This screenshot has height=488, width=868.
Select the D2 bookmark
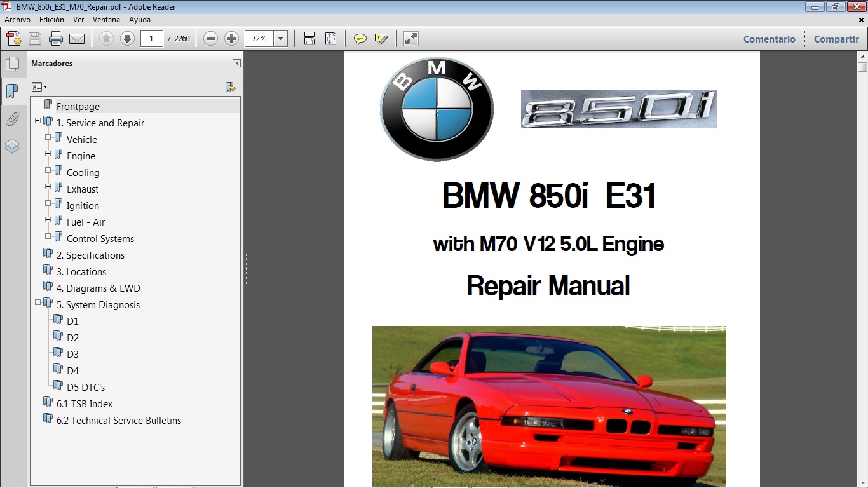(72, 337)
